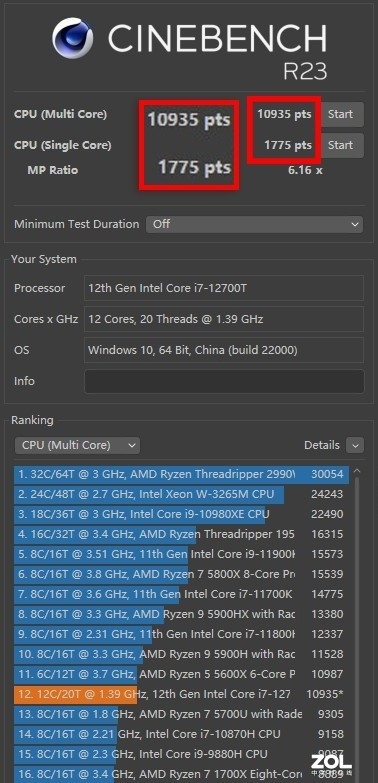Select the Ryzen 7 5800X ranking row
Image resolution: width=378 pixels, height=783 pixels.
pyautogui.click(x=181, y=574)
